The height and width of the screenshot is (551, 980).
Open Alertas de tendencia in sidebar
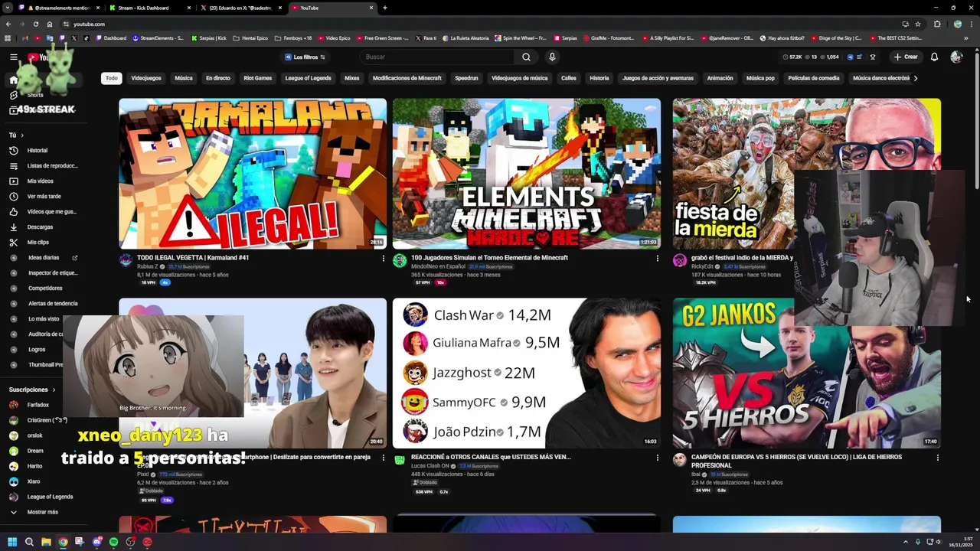click(52, 304)
